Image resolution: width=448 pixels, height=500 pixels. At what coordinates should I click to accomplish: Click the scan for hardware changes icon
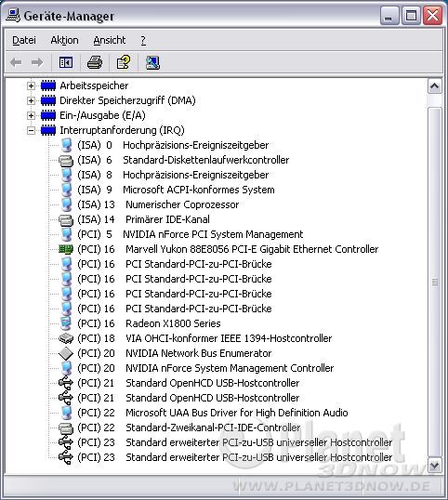152,62
